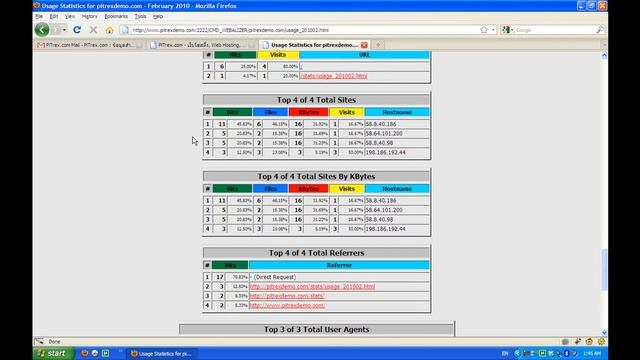640x360 pixels.
Task: Open a new tab with plus button
Action: click(378, 45)
